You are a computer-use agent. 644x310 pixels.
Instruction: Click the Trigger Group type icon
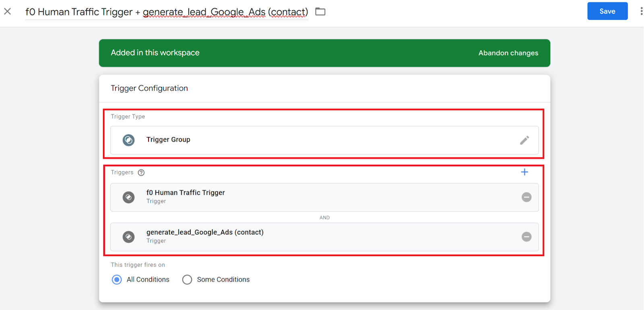(x=129, y=140)
